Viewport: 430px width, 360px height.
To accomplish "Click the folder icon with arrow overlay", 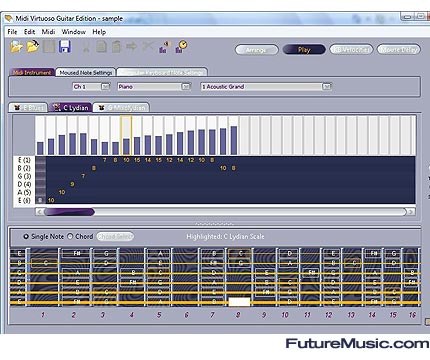I will 33,46.
